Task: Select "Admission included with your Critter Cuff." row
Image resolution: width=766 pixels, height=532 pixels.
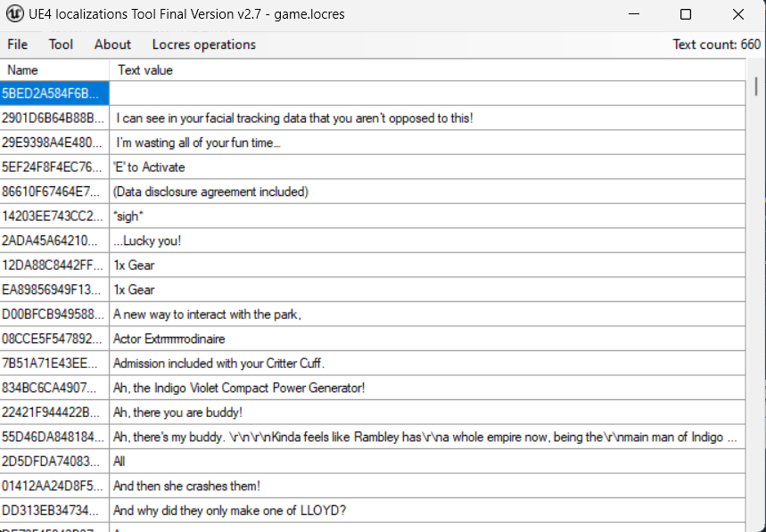Action: (x=218, y=363)
